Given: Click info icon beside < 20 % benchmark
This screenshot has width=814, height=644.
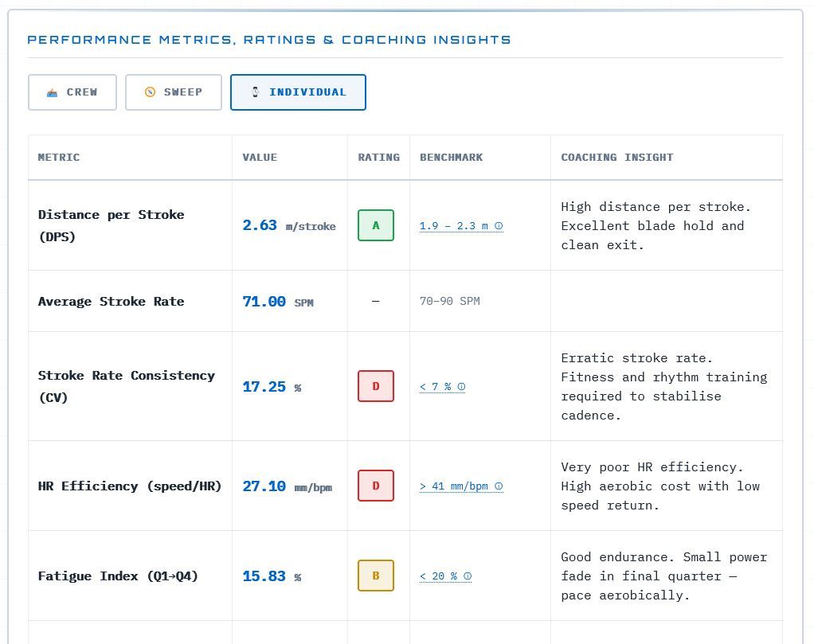Looking at the screenshot, I should [468, 576].
